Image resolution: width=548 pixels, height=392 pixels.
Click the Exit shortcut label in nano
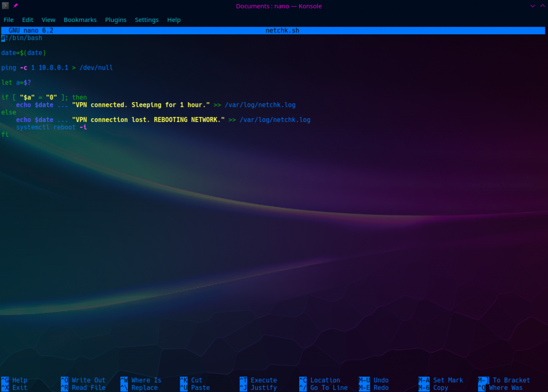coord(20,388)
